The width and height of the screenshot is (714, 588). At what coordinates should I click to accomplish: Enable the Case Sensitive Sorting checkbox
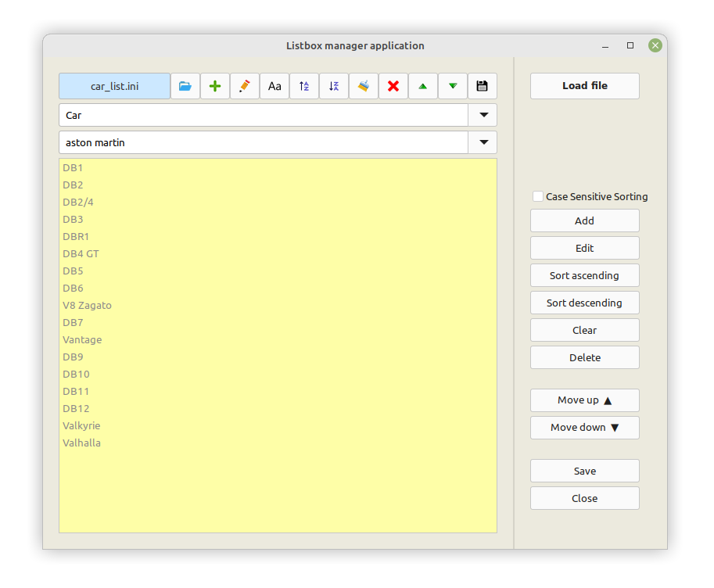tap(538, 196)
